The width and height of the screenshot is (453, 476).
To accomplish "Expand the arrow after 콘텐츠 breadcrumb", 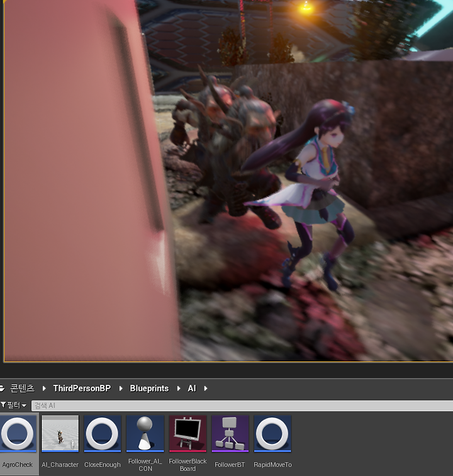I will coord(44,388).
